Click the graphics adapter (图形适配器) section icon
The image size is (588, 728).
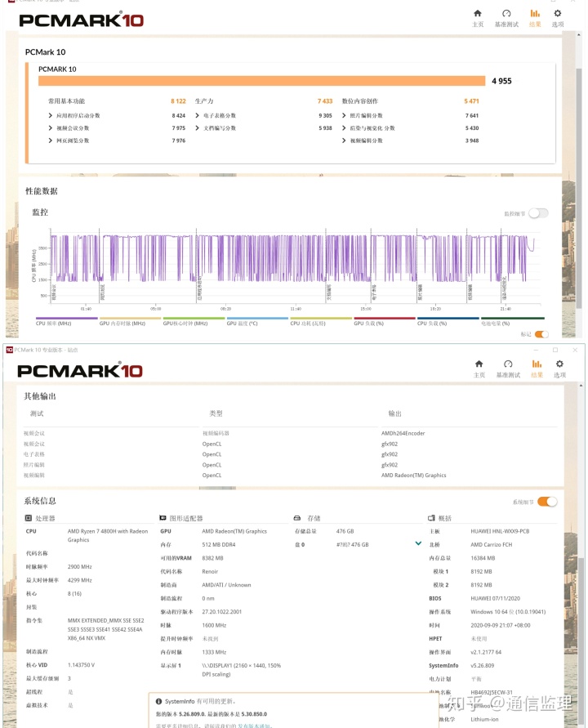click(163, 518)
